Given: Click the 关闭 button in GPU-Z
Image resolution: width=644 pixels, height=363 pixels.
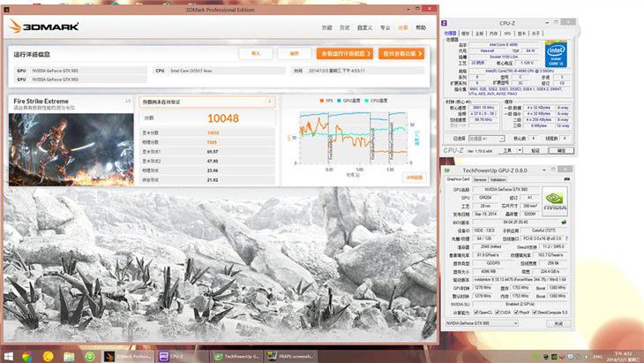Looking at the screenshot, I should click(558, 323).
